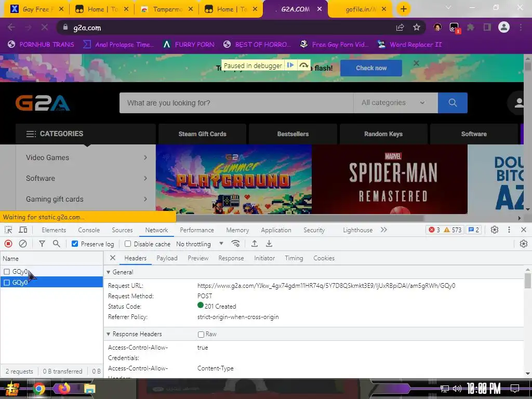Resume script execution in debugger overlay
The height and width of the screenshot is (399, 532).
(290, 65)
